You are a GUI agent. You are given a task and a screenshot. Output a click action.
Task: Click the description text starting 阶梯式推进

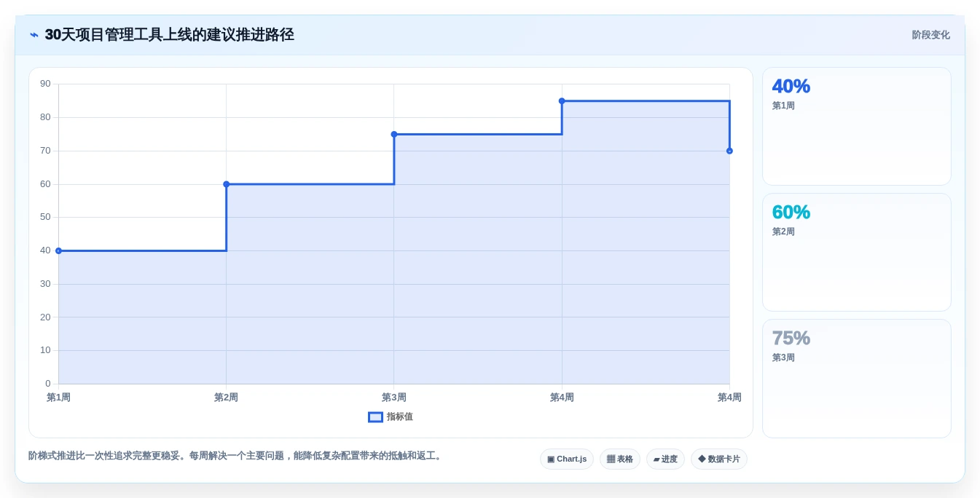pos(236,456)
